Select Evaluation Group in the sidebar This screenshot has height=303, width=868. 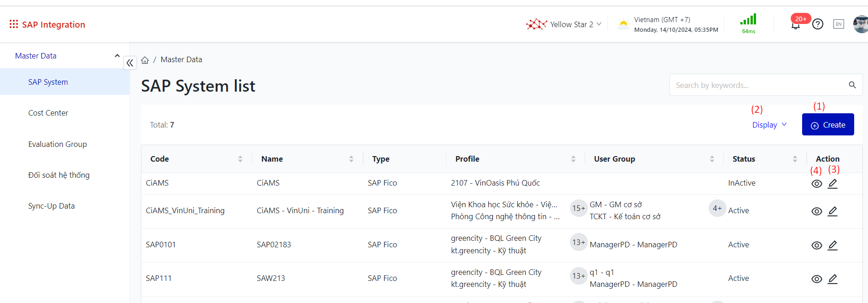click(x=57, y=144)
